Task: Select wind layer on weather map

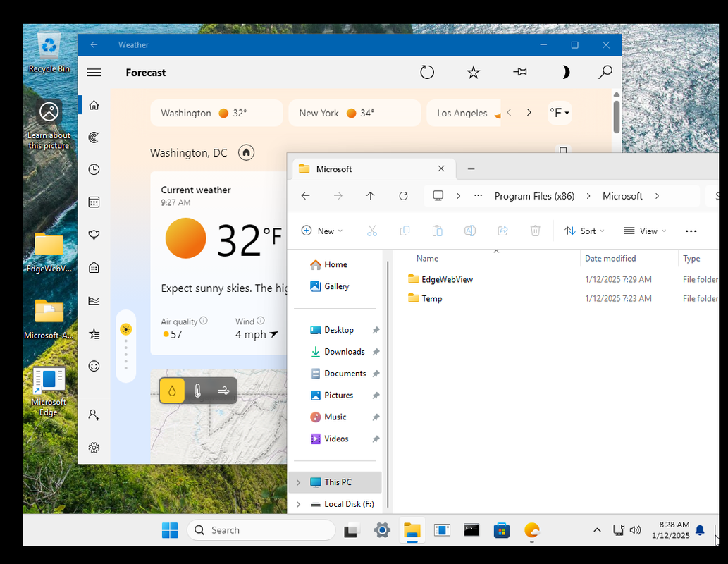Action: (x=224, y=391)
